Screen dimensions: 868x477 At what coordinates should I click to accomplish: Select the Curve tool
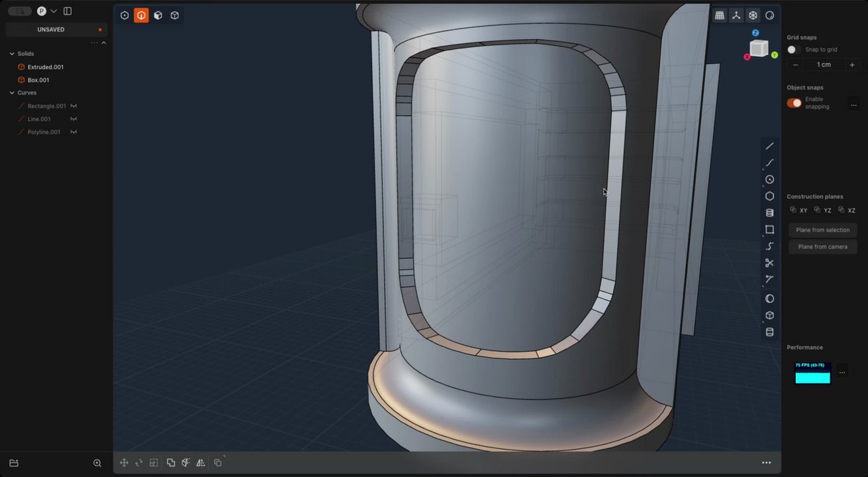coord(769,163)
